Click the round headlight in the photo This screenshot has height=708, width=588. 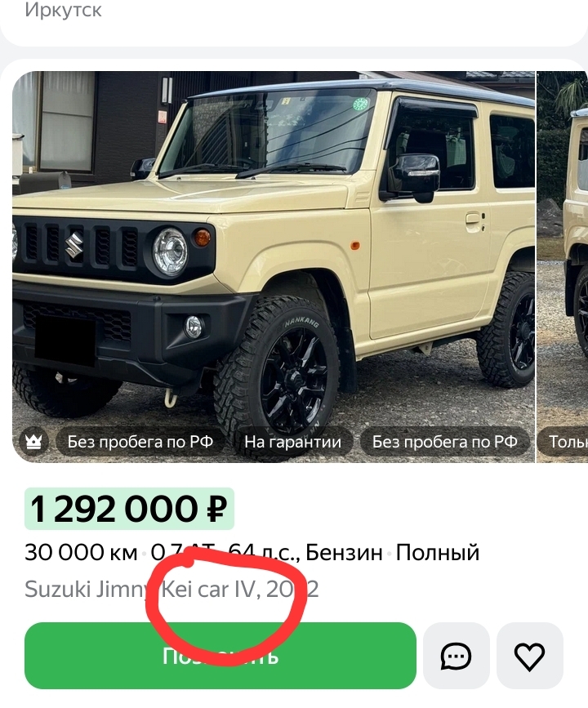pos(170,252)
